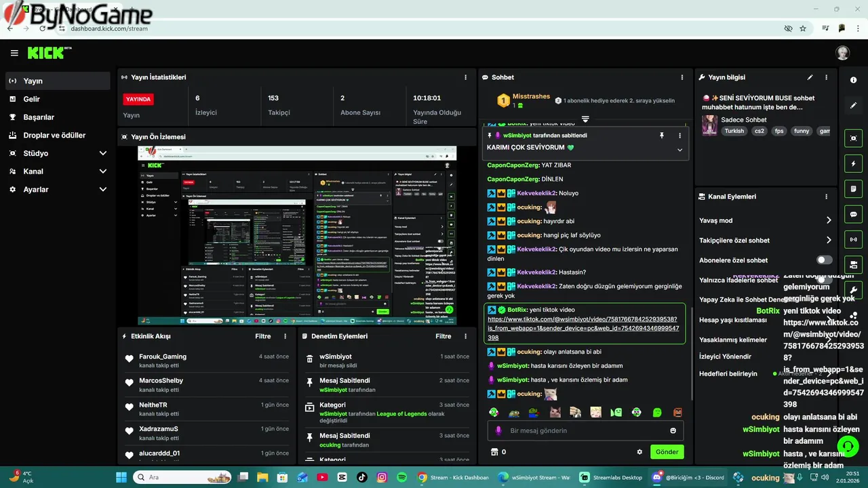This screenshot has width=868, height=488.
Task: Collapse the leaderboard banner arrow
Action: tap(585, 119)
